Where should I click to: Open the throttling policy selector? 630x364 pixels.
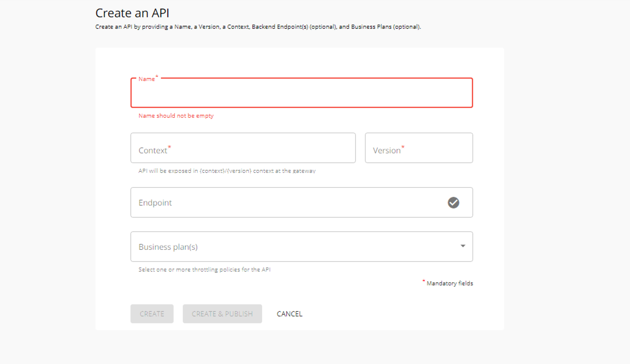[x=301, y=247]
